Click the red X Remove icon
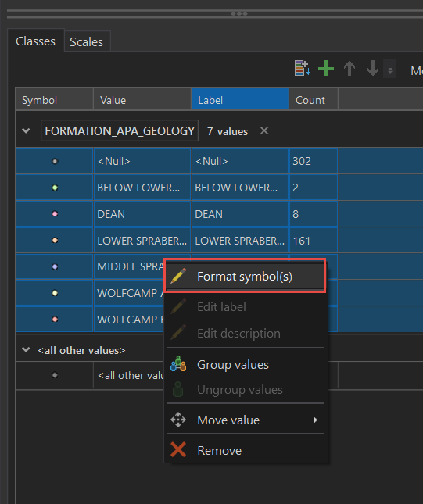This screenshot has height=504, width=423. pyautogui.click(x=178, y=449)
